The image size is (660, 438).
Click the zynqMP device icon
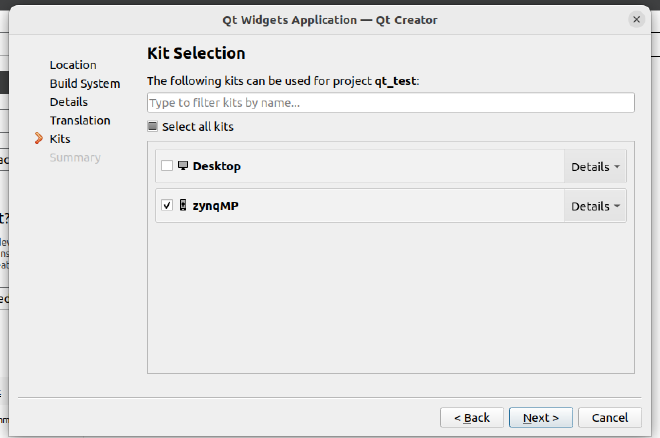pyautogui.click(x=183, y=206)
